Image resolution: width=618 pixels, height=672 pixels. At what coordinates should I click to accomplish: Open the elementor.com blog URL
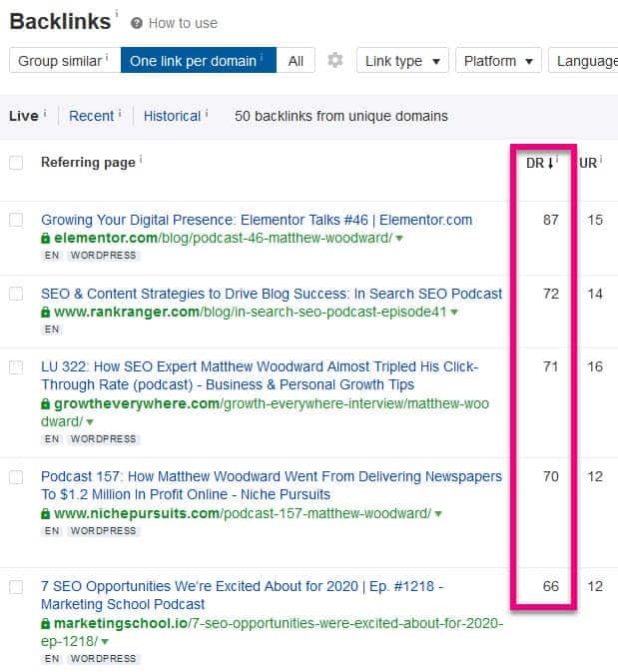[x=223, y=238]
